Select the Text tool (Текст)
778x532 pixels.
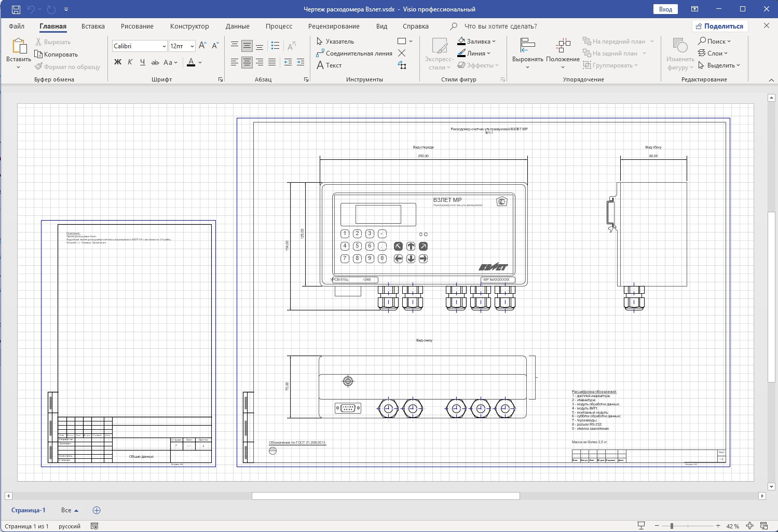(329, 65)
